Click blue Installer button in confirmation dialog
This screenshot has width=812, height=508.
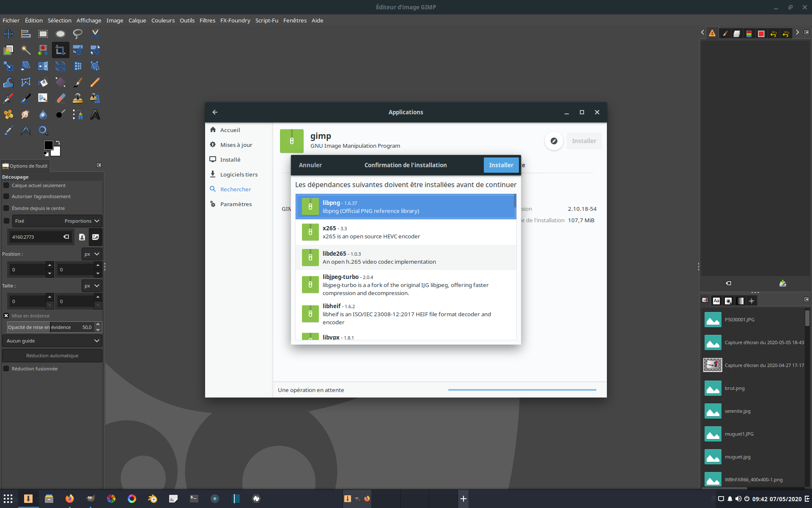pyautogui.click(x=501, y=165)
